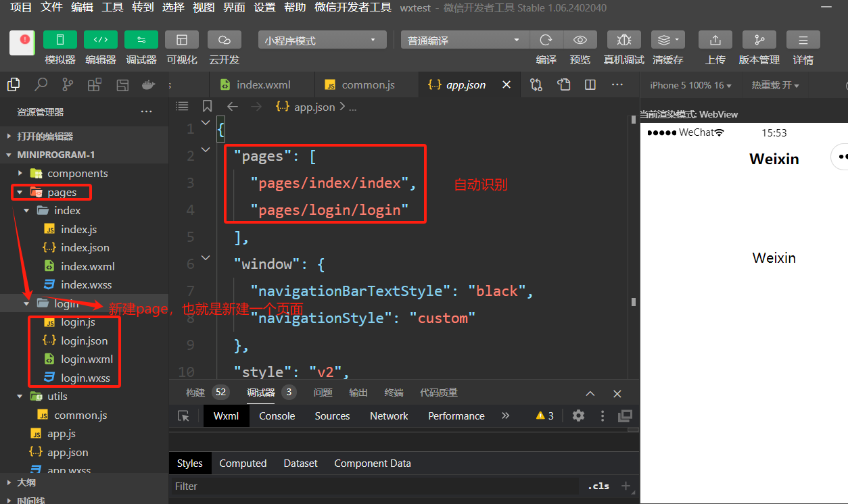The height and width of the screenshot is (504, 848).
Task: Open login.json file in explorer
Action: [x=84, y=341]
